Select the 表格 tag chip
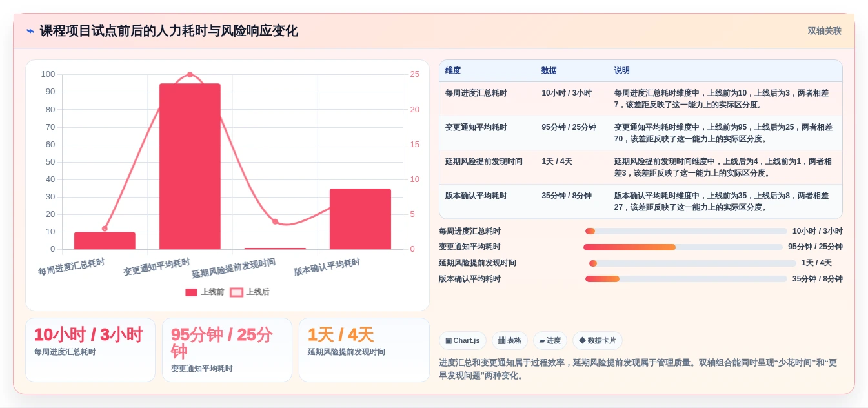868x408 pixels. [510, 341]
